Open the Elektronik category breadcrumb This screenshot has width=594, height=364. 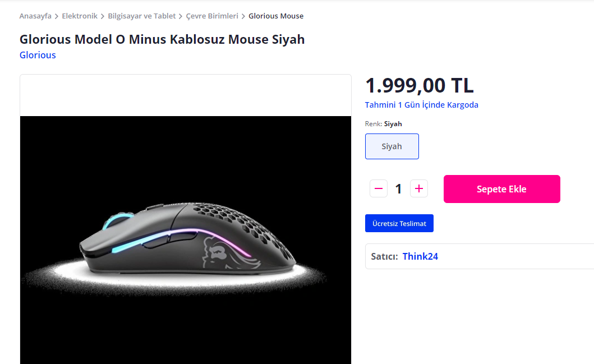[x=80, y=16]
